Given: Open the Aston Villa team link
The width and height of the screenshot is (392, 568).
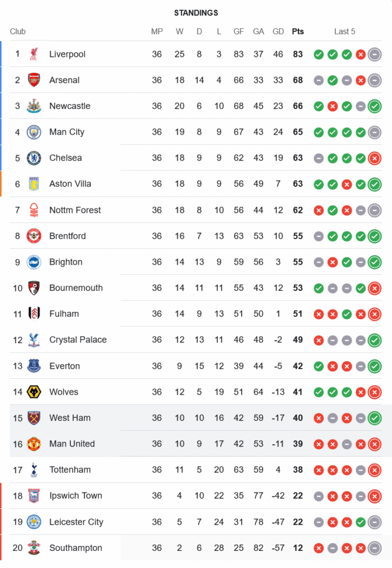Looking at the screenshot, I should coord(70,184).
